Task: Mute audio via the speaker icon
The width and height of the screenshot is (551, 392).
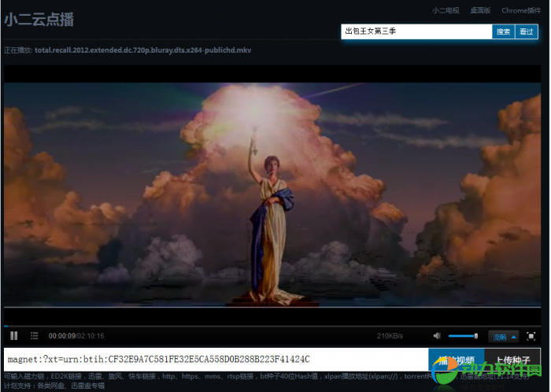Action: (437, 336)
